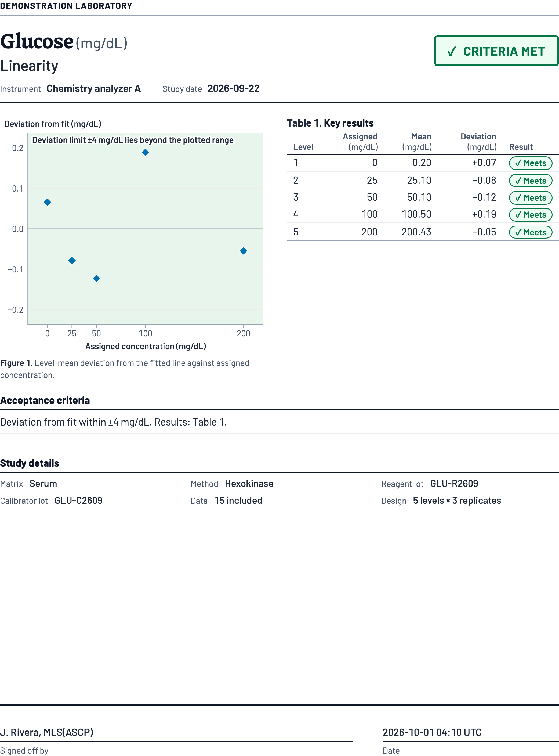
Task: Click the deviation value −0.08
Action: [x=484, y=180]
